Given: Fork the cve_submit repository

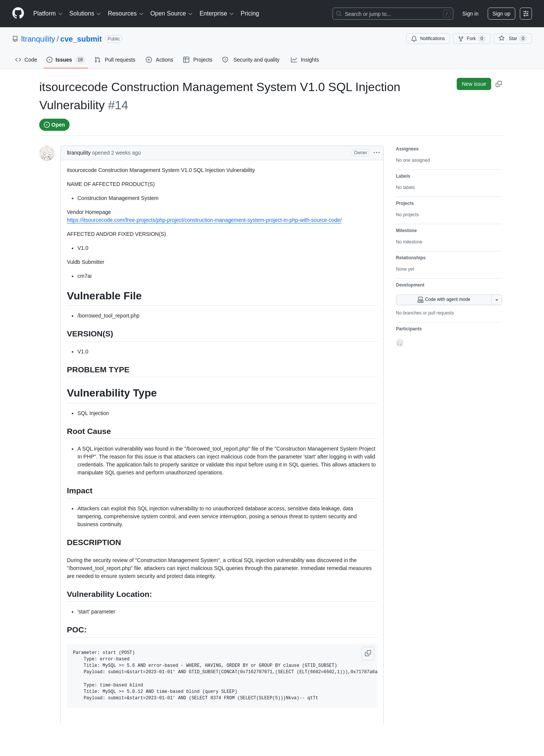Looking at the screenshot, I should pyautogui.click(x=472, y=39).
